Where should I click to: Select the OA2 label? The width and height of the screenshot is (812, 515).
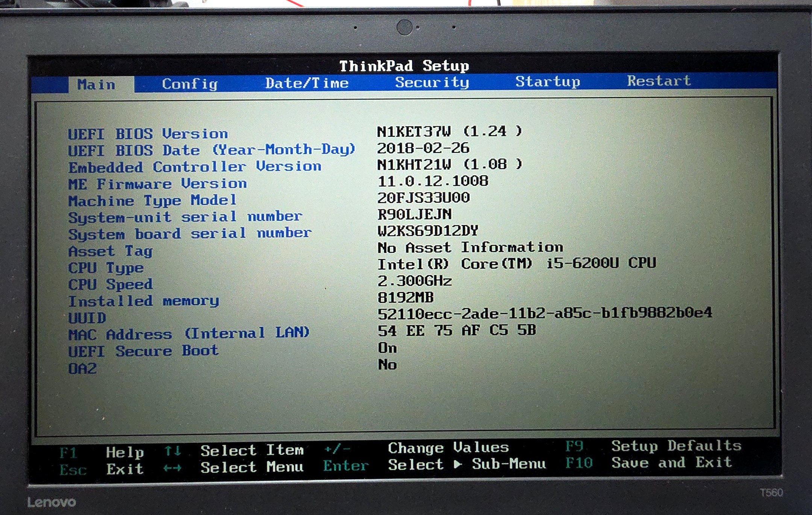82,369
